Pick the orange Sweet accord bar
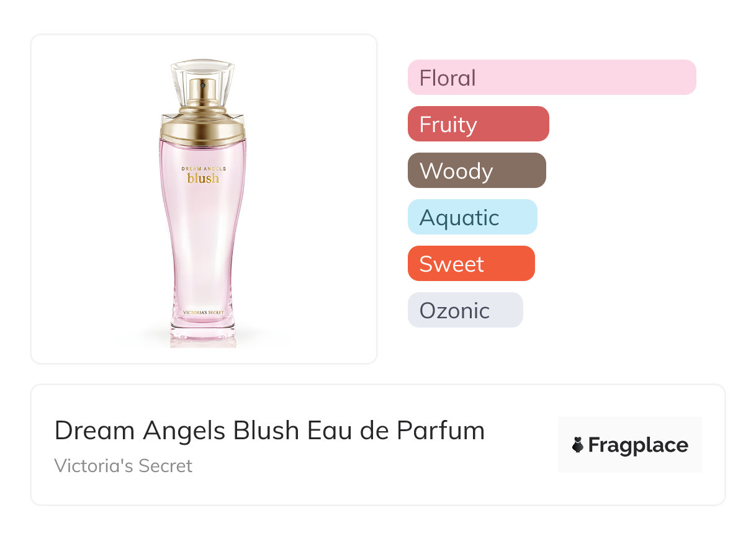The width and height of the screenshot is (756, 536). coord(470,264)
